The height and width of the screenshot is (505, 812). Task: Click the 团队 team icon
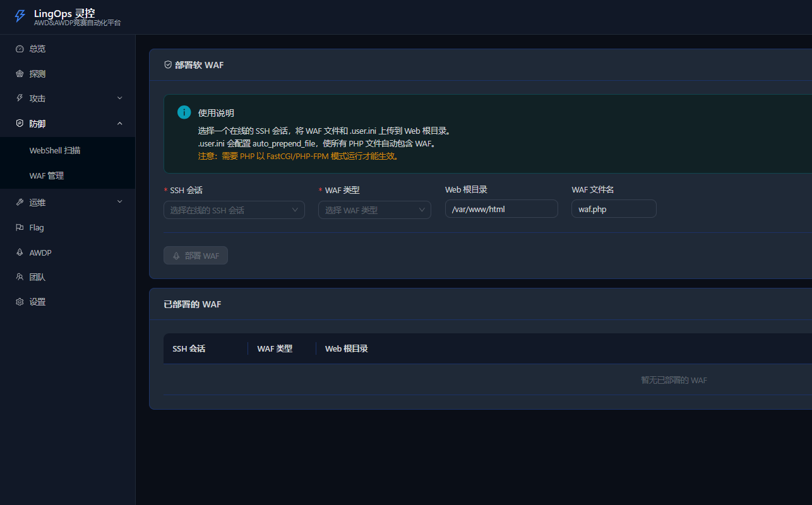coord(20,277)
